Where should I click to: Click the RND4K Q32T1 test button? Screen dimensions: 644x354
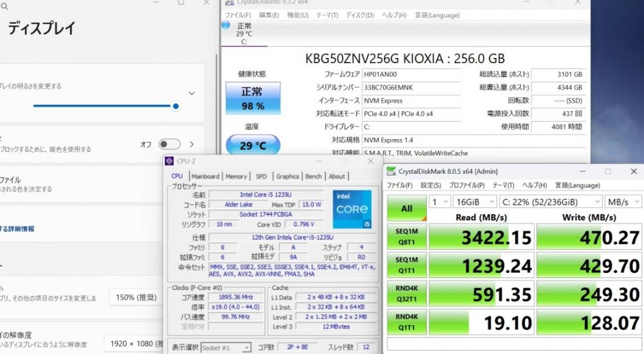pyautogui.click(x=406, y=293)
